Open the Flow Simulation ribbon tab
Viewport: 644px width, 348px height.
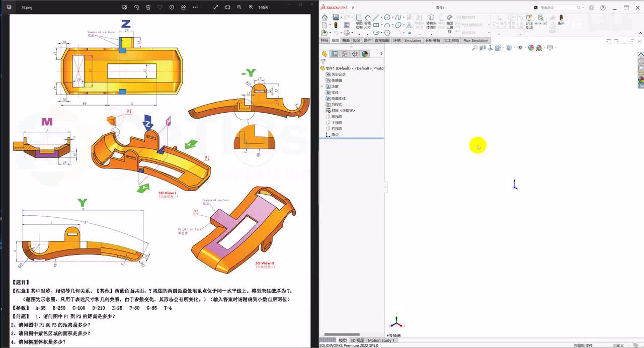(x=475, y=40)
